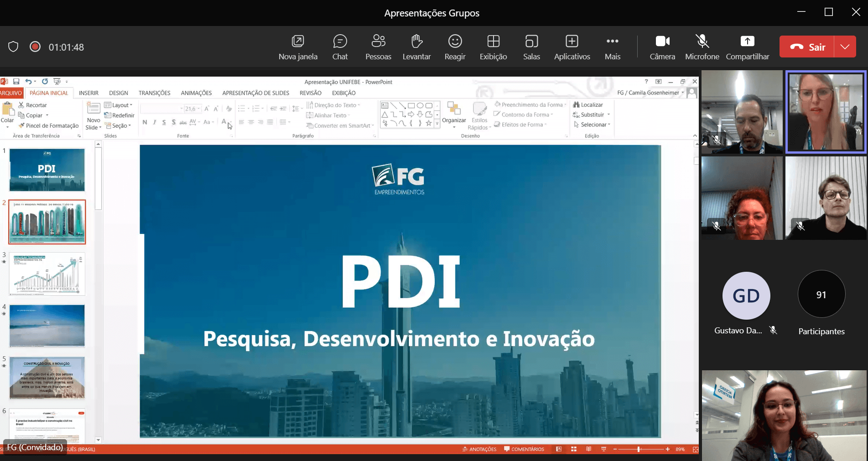Click zoom in plus button
The image size is (868, 461).
point(668,449)
